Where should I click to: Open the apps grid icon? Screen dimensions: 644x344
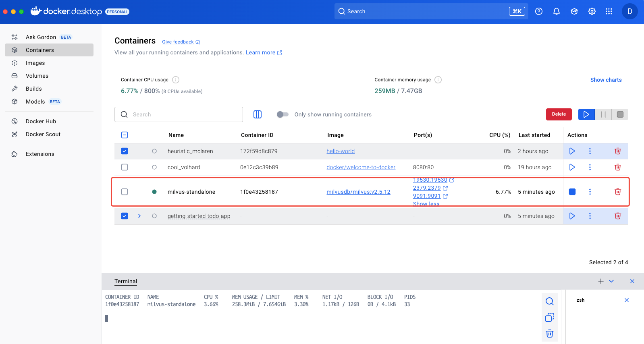tap(609, 11)
